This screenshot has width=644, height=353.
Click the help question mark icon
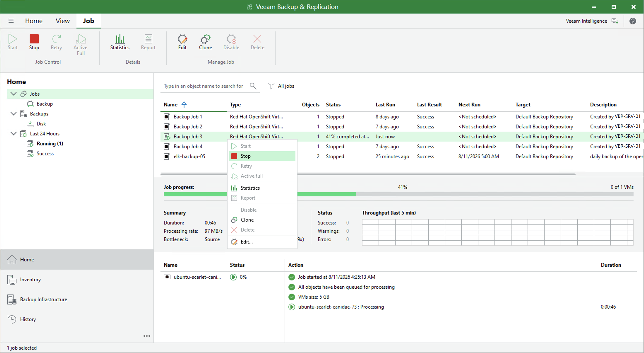tap(632, 21)
